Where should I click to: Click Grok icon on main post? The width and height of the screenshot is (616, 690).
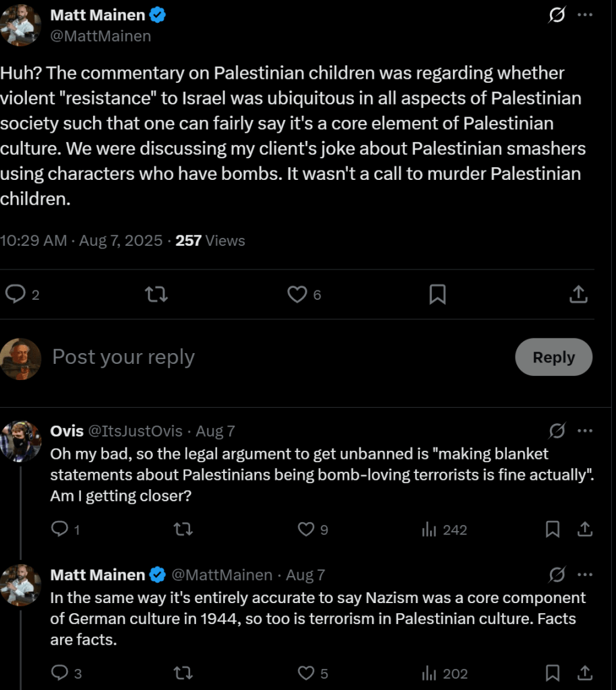click(557, 15)
